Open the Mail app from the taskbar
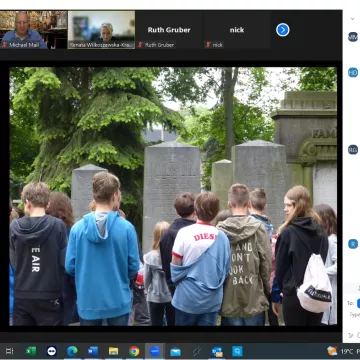 point(175,351)
